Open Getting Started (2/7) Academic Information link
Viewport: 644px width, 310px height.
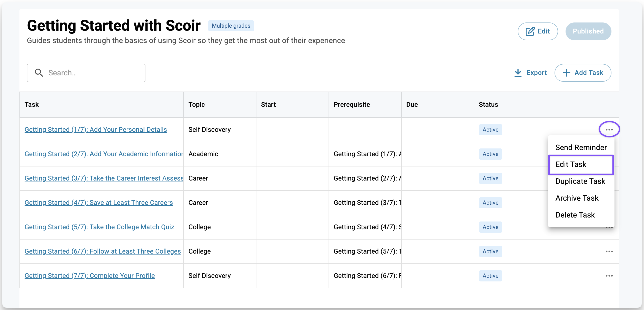click(104, 154)
